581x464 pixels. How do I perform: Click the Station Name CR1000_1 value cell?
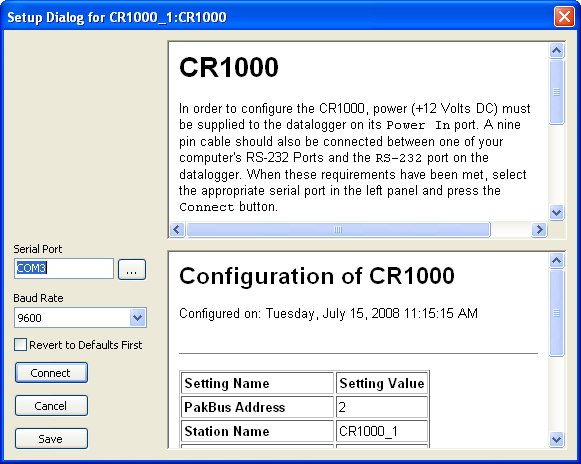click(x=382, y=431)
